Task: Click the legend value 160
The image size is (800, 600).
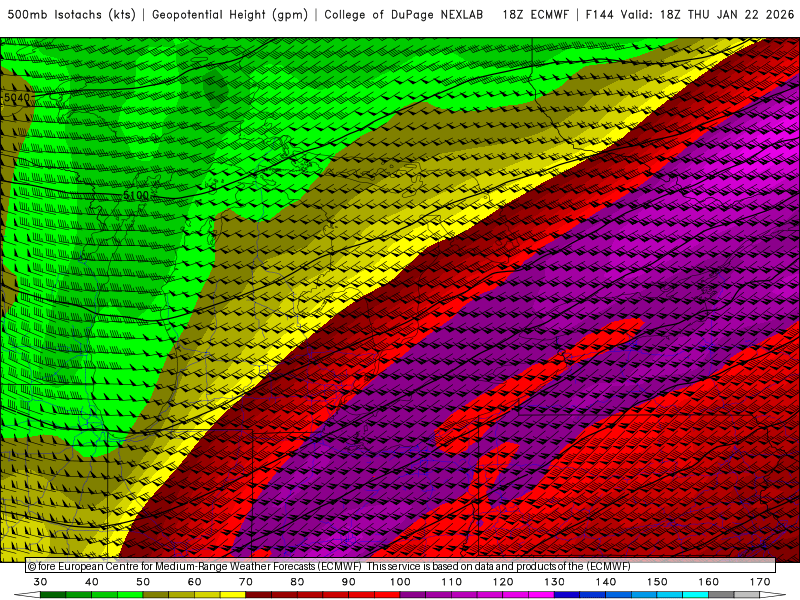Action: pyautogui.click(x=709, y=582)
